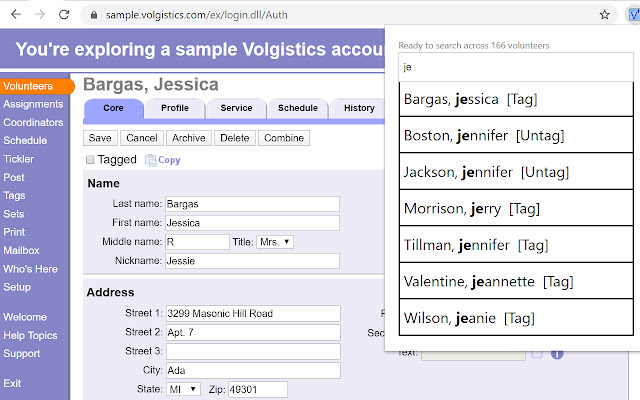
Task: Bookmark this page with the star
Action: click(605, 15)
